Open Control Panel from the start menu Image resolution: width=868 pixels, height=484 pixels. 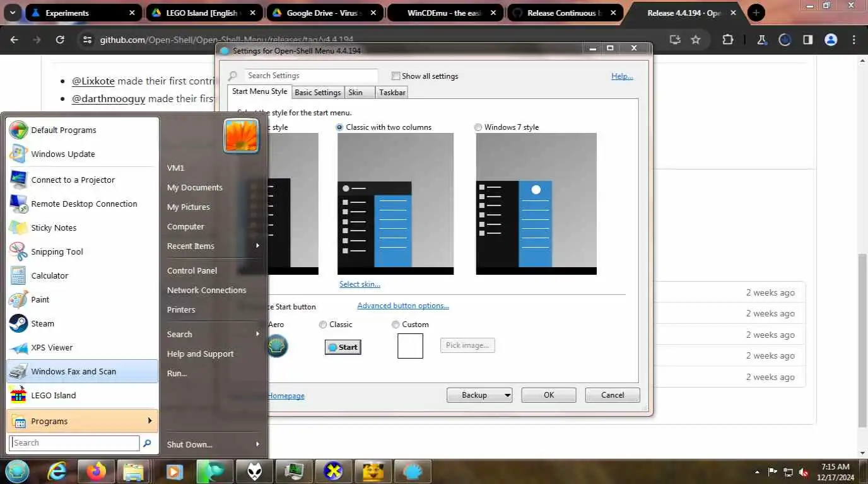[x=192, y=270]
